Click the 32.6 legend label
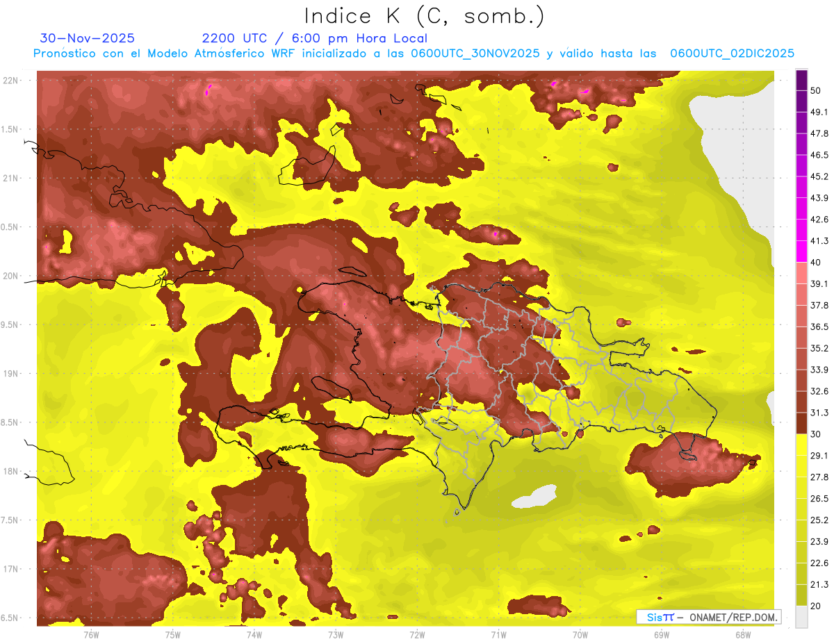Screen dimensions: 834x644 coord(819,391)
